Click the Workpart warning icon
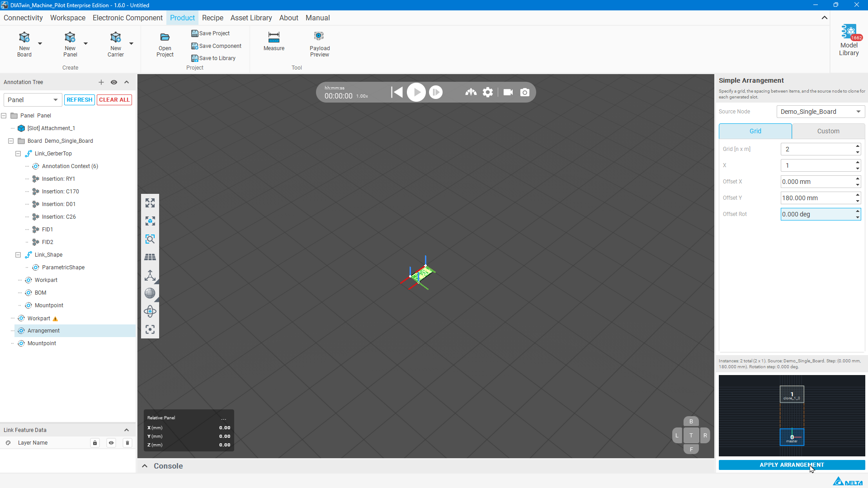 [56, 319]
